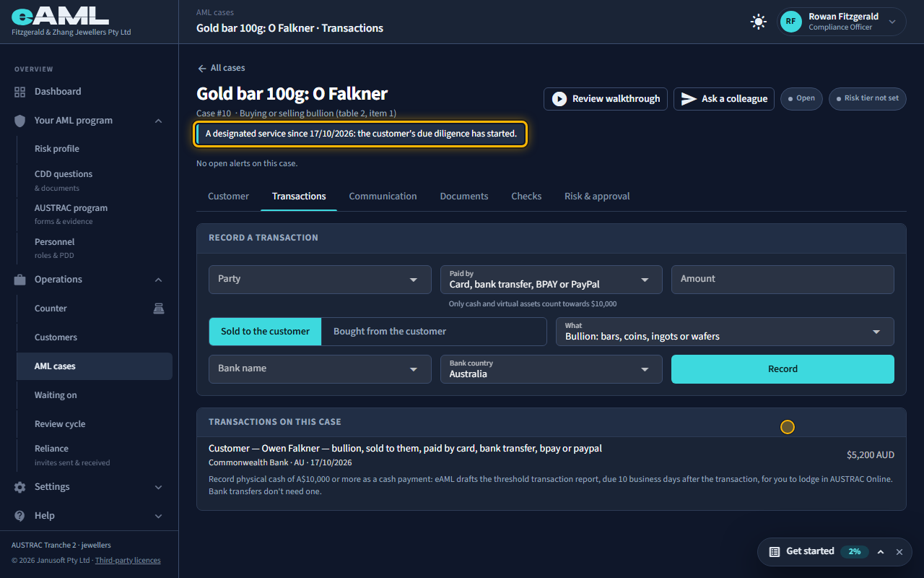The height and width of the screenshot is (578, 924).
Task: Switch to the Communication tab
Action: pyautogui.click(x=383, y=196)
